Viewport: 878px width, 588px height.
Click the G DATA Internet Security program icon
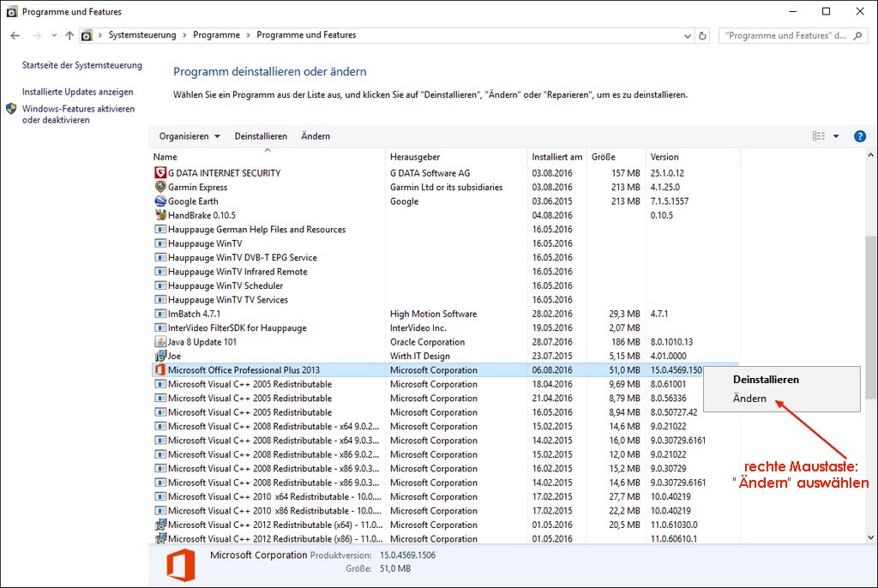point(160,172)
